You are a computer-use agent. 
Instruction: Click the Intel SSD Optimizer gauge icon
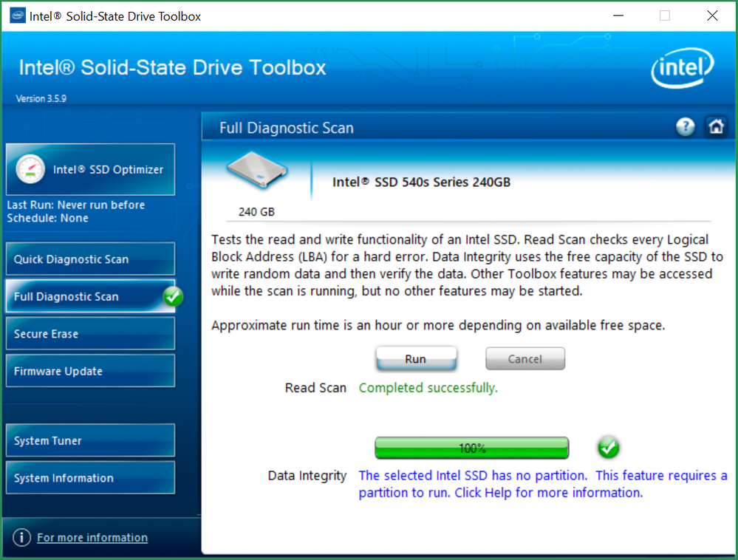point(30,169)
